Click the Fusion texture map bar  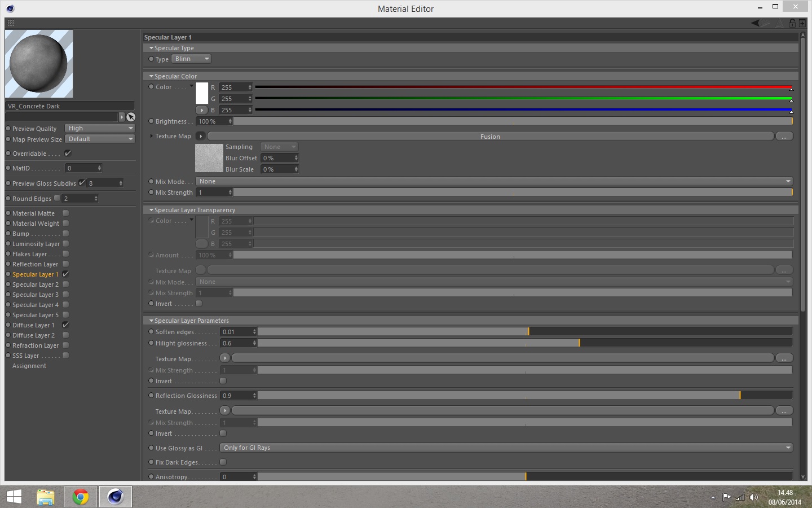point(491,137)
